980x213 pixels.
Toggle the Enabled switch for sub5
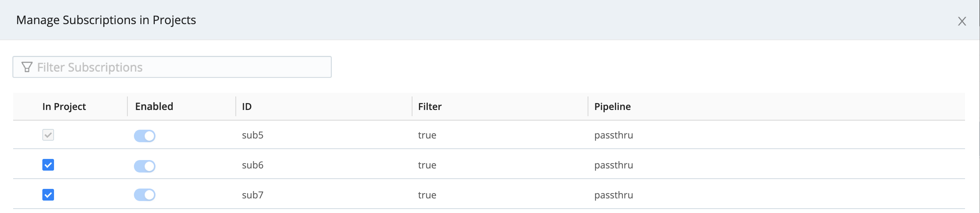tap(145, 135)
